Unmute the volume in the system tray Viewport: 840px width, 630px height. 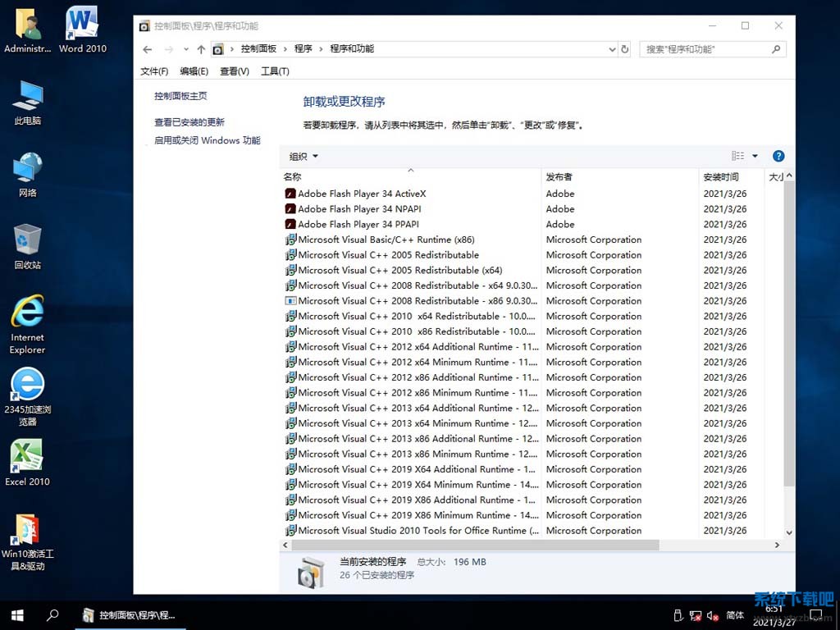point(710,615)
